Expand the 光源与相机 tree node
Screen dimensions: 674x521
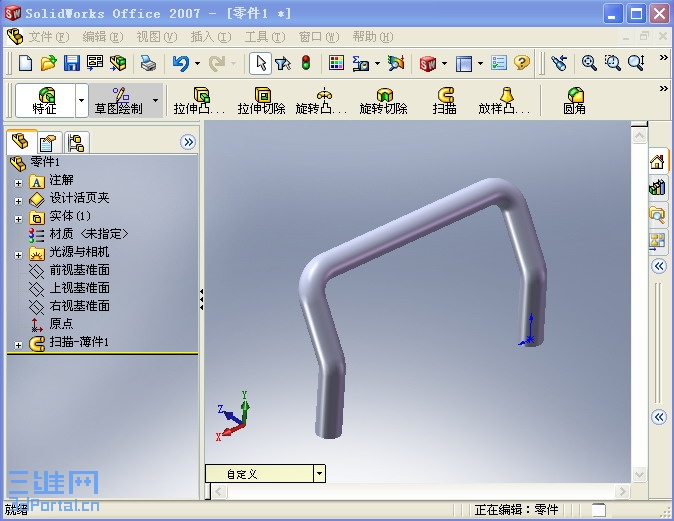coord(18,255)
